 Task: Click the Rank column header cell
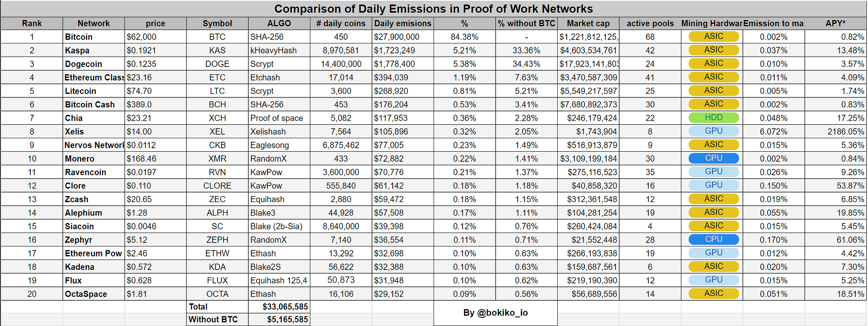pos(32,23)
